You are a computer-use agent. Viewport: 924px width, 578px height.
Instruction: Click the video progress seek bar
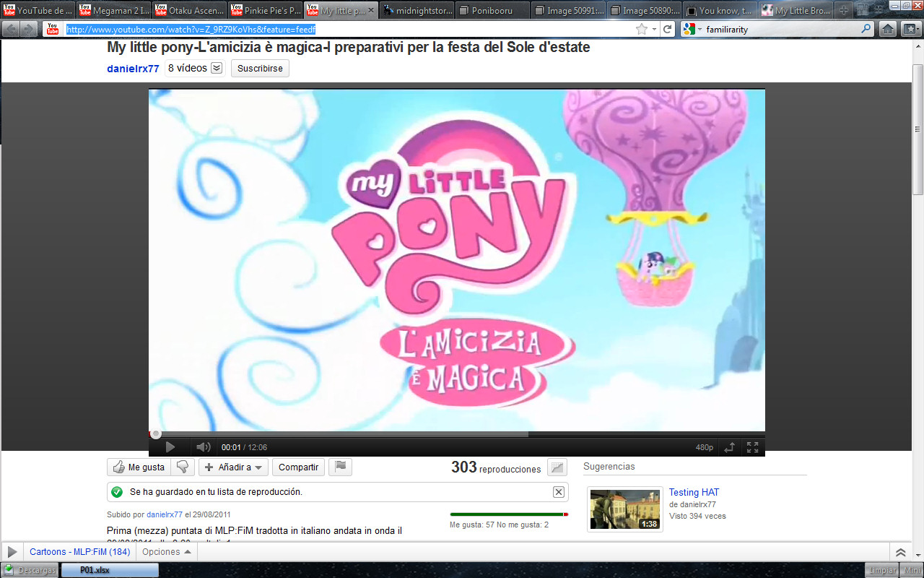tap(457, 434)
